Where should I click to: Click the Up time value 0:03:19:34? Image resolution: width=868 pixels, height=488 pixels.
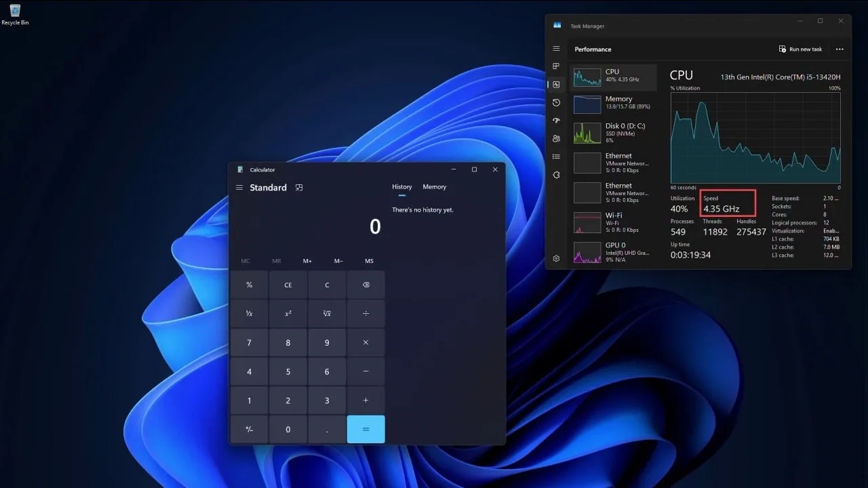pos(690,255)
